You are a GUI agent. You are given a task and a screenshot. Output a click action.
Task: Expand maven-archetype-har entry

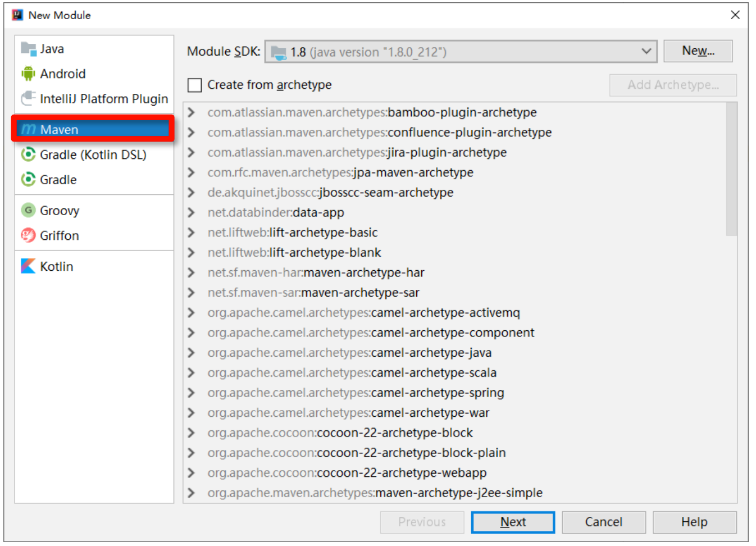(192, 272)
